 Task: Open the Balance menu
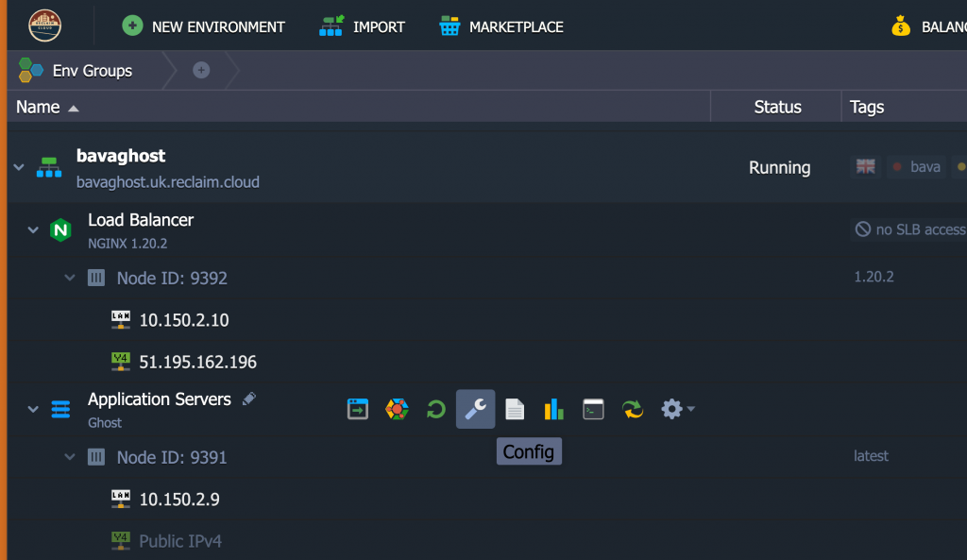click(929, 26)
